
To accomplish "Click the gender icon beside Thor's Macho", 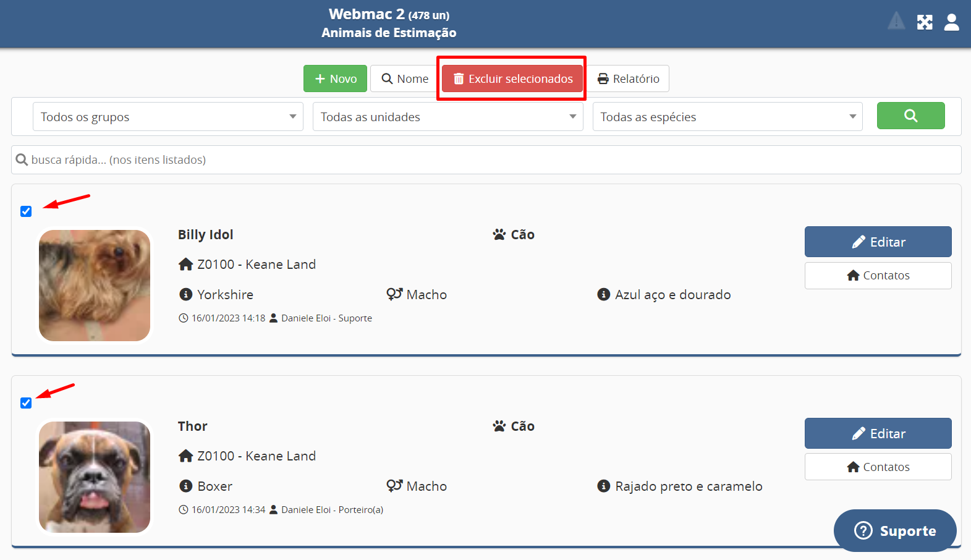I will coord(394,486).
